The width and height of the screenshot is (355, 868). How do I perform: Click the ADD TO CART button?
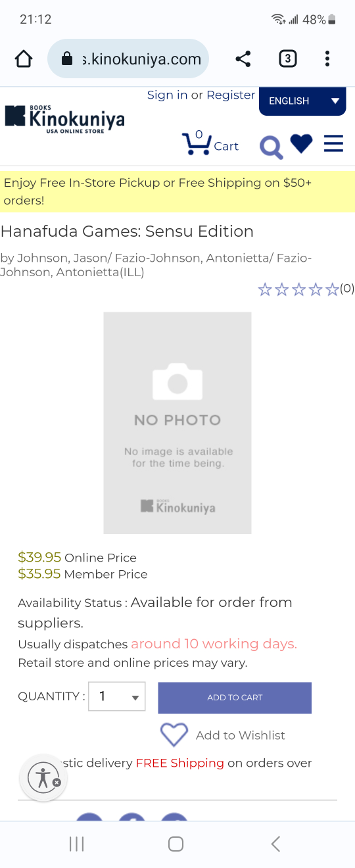235,698
